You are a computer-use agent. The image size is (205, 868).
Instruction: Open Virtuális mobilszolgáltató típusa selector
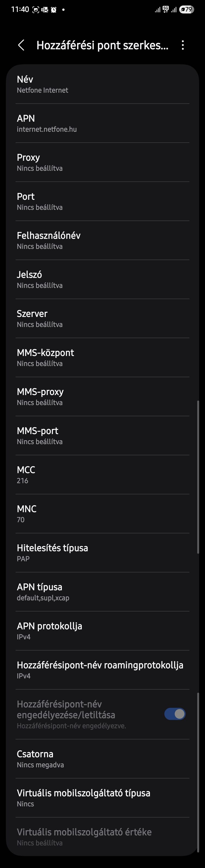point(102,798)
